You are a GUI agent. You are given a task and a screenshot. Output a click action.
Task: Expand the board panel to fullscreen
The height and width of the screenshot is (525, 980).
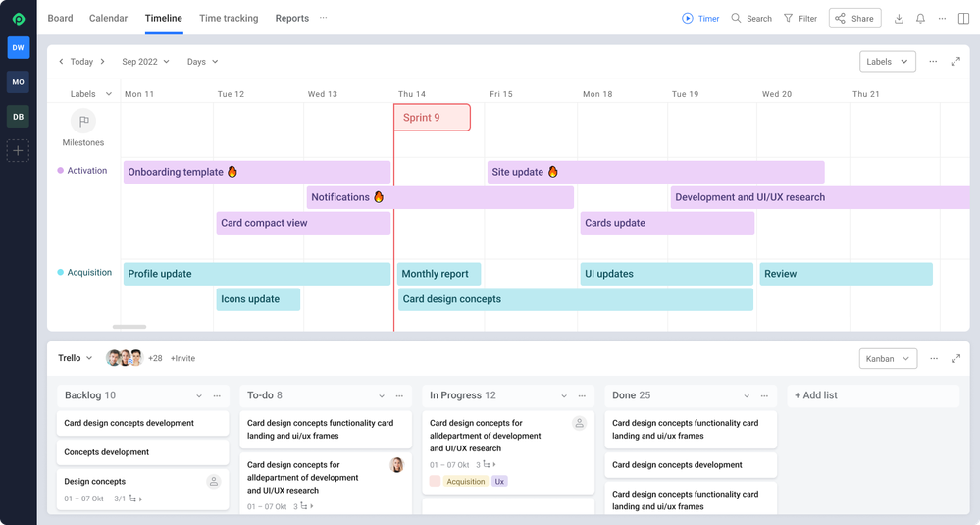(955, 359)
